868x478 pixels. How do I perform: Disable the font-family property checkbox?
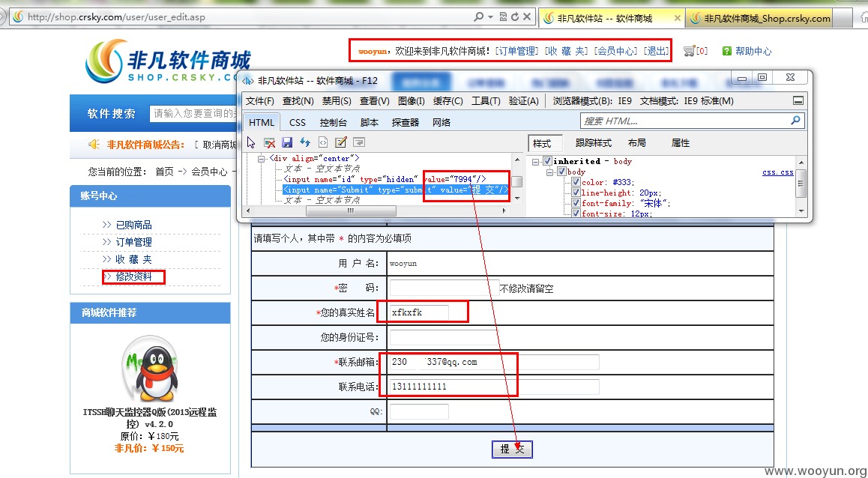[x=576, y=203]
